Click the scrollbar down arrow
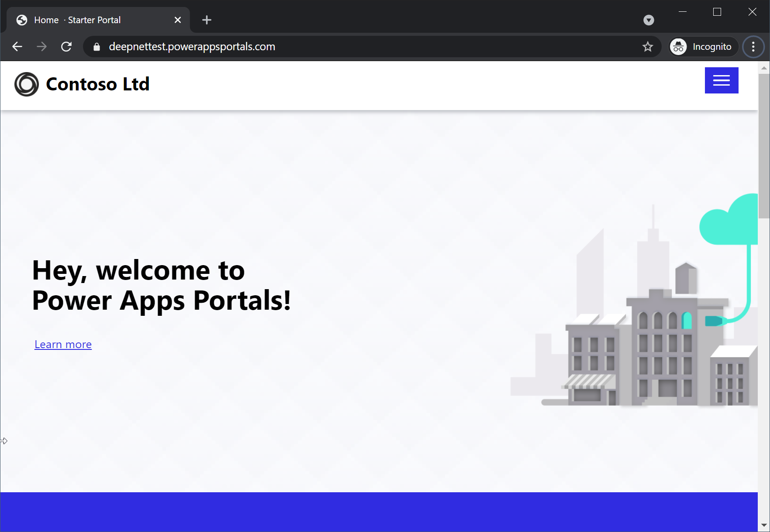Image resolution: width=770 pixels, height=532 pixels. tap(764, 525)
